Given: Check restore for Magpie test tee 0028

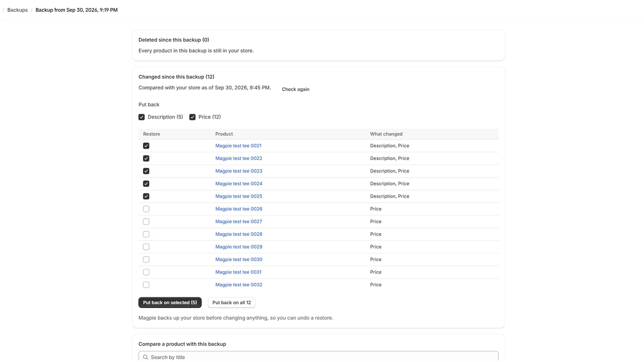Looking at the screenshot, I should (x=146, y=234).
